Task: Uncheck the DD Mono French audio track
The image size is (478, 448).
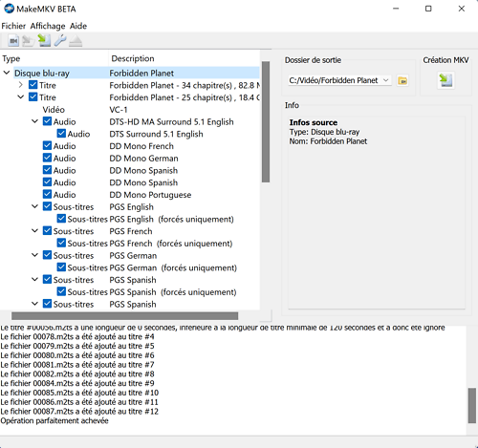Action: 47,146
